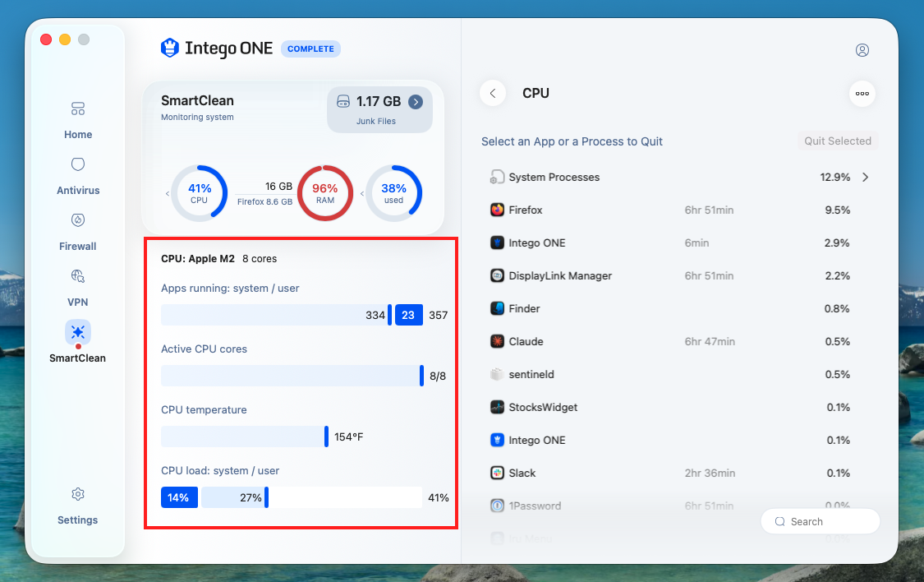Select the Finder row name
The width and height of the screenshot is (924, 582).
524,308
